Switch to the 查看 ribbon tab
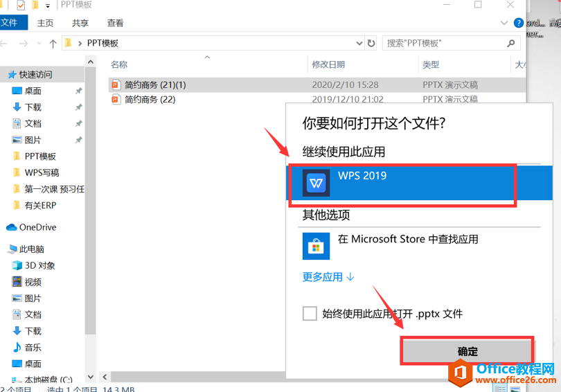Image resolution: width=561 pixels, height=392 pixels. click(x=115, y=24)
